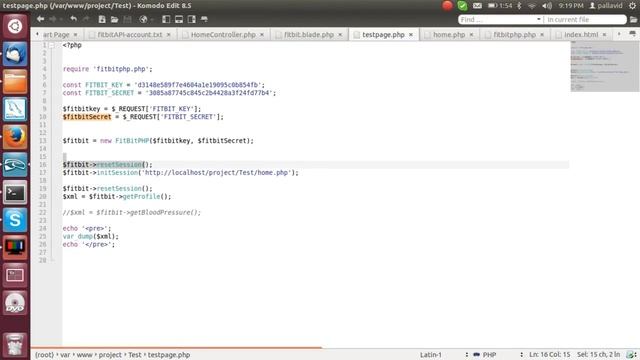Click the toolbar icon after pane toggles
Image resolution: width=640 pixels, height=360 pixels.
pyautogui.click(x=204, y=19)
